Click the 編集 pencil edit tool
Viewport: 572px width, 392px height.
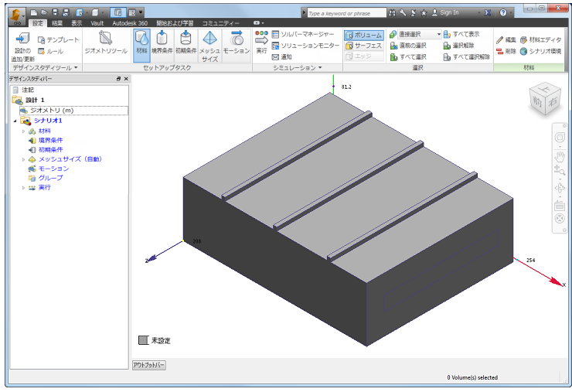[506, 39]
